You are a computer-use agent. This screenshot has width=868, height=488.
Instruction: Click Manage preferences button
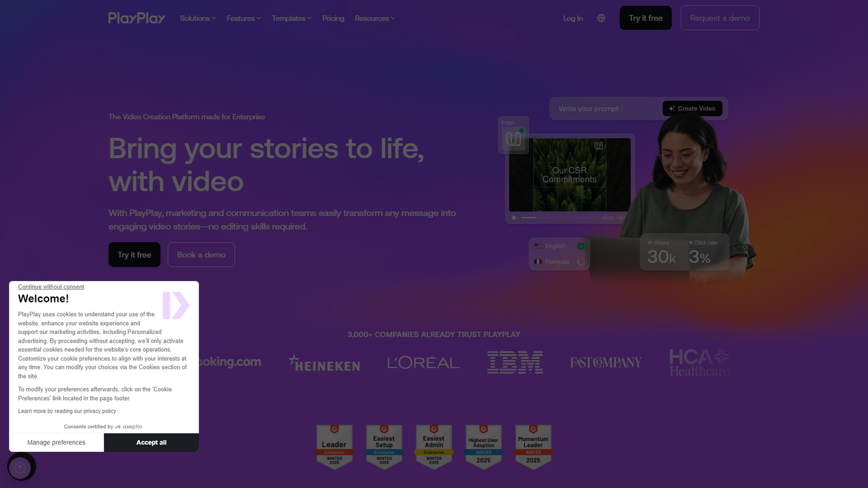click(x=56, y=442)
